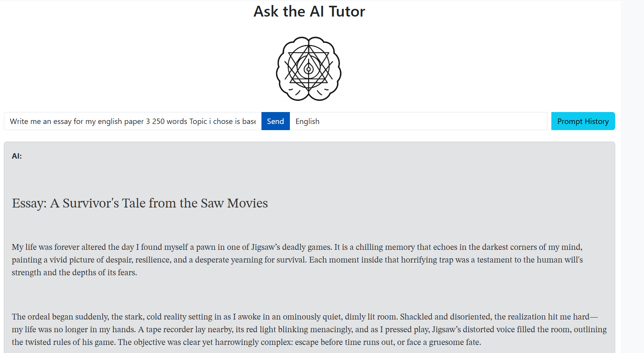Click the line starting "My life was forever altered"
Viewport: 644px width, 353px height.
pyautogui.click(x=297, y=247)
